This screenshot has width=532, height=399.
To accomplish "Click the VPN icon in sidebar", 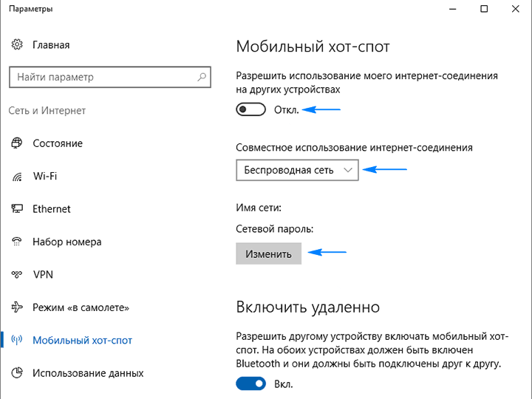I will tap(17, 275).
